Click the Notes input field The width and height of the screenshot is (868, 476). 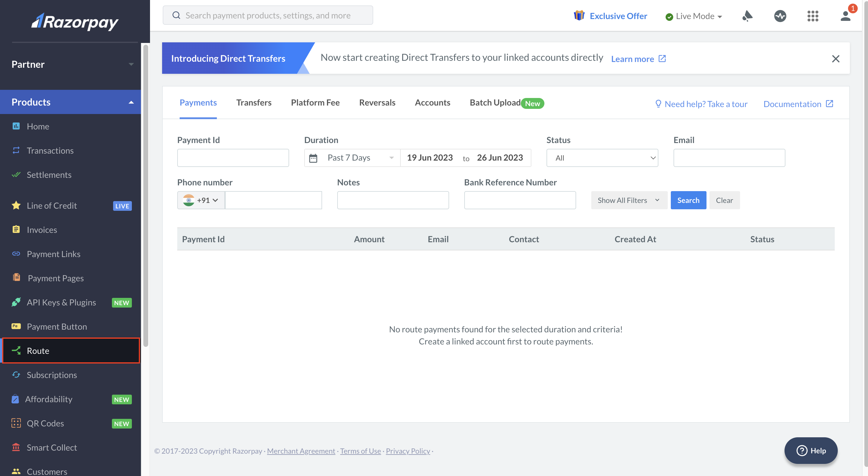coord(393,200)
